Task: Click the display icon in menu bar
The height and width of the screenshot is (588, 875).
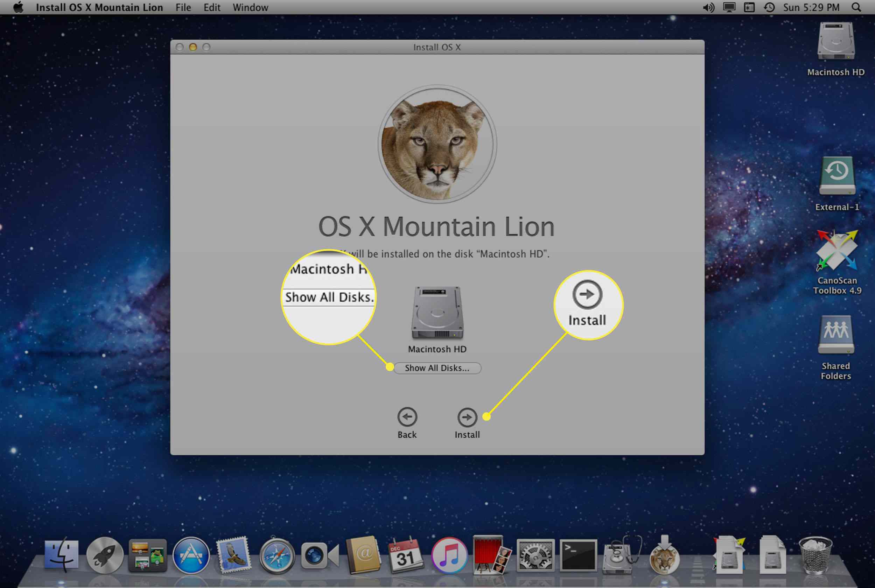Action: [729, 7]
